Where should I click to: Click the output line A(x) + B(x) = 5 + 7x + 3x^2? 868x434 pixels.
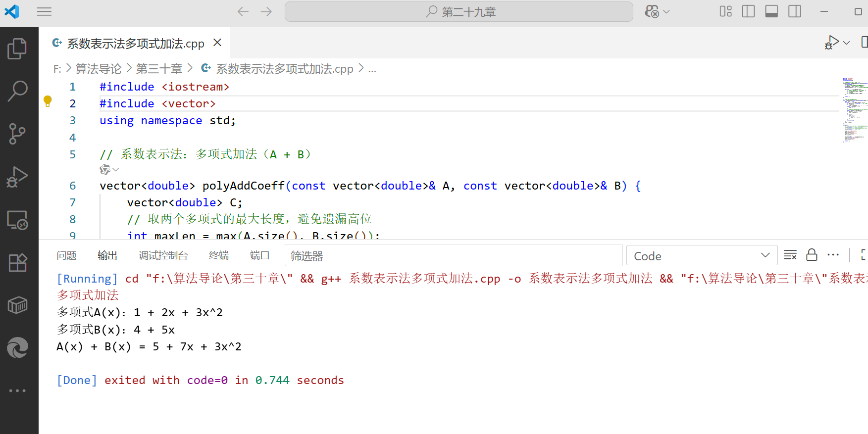[x=149, y=347]
